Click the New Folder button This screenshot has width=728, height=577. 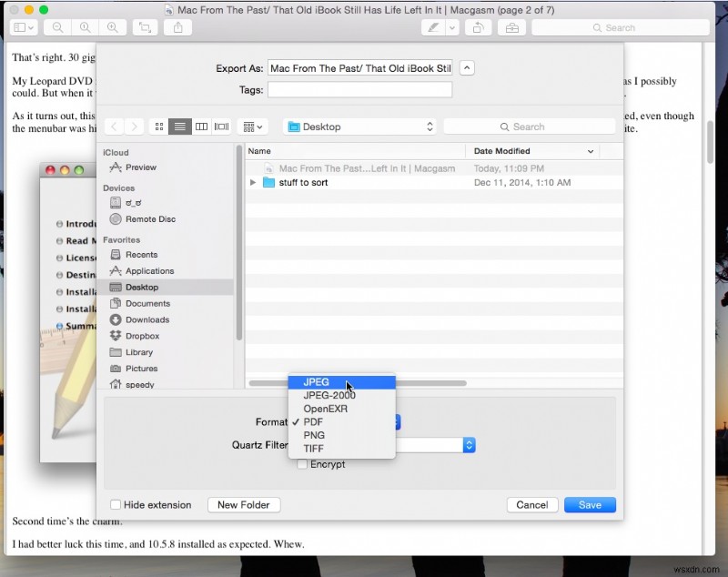(x=244, y=504)
